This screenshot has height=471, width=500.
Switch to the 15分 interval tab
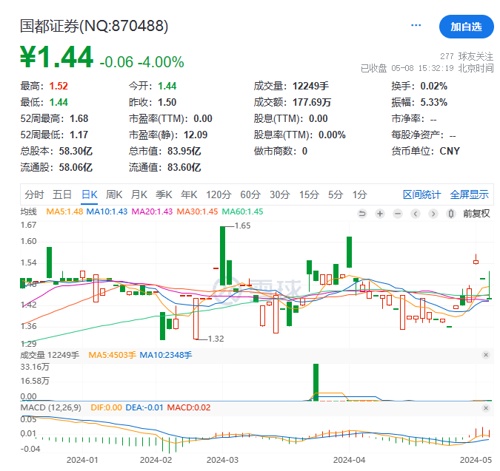coord(309,195)
